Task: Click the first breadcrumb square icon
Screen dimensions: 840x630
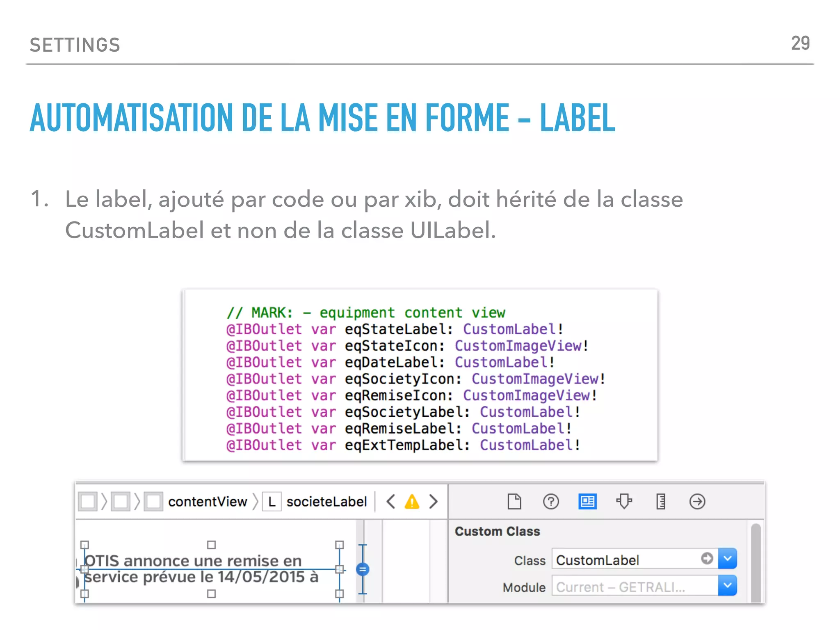Action: pyautogui.click(x=88, y=501)
